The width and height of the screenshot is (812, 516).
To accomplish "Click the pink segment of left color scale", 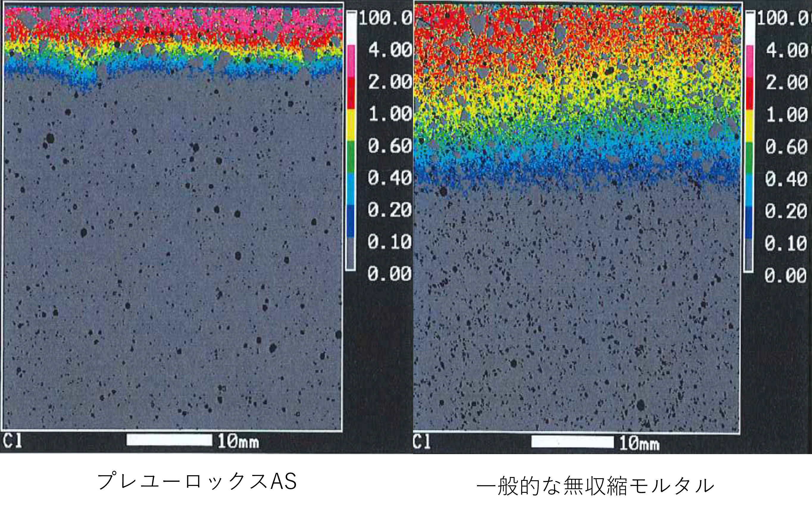I will coord(351,61).
